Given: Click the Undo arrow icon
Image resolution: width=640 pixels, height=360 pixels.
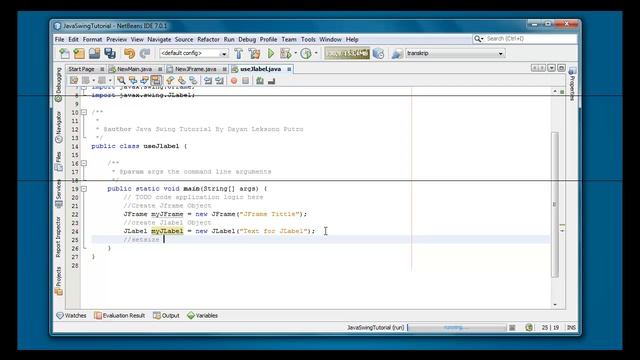Looking at the screenshot, I should pos(129,53).
